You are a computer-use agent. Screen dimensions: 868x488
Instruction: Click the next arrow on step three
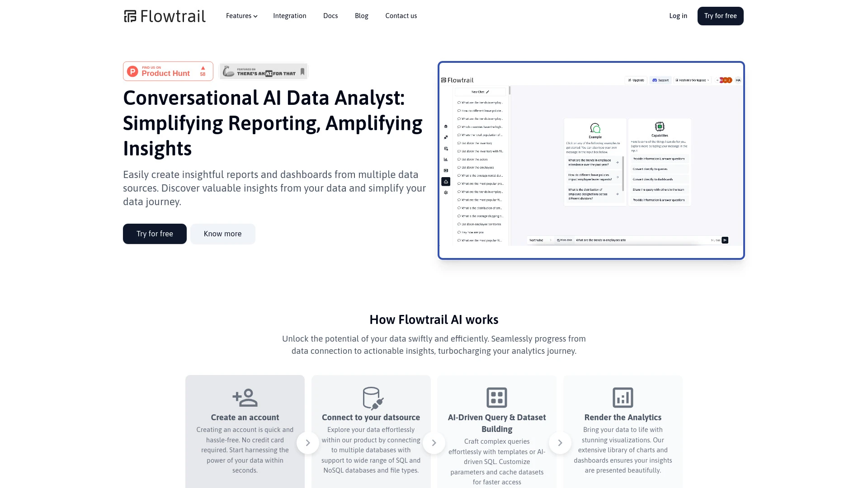tap(560, 443)
